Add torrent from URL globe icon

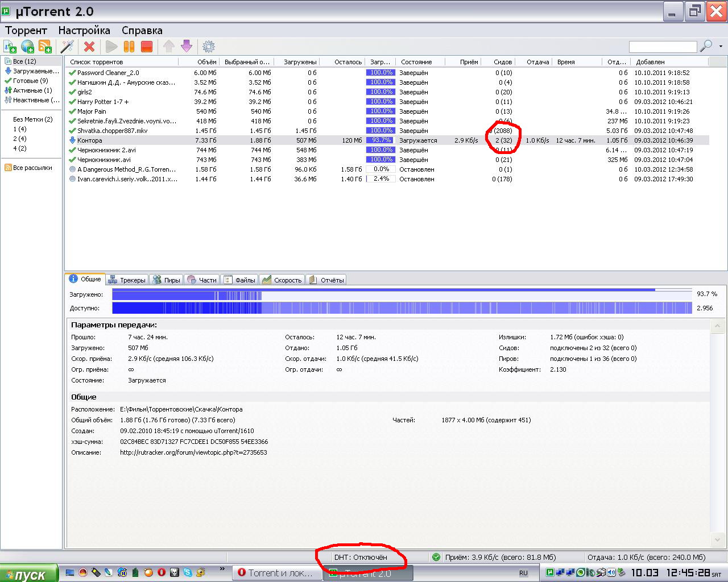point(27,47)
